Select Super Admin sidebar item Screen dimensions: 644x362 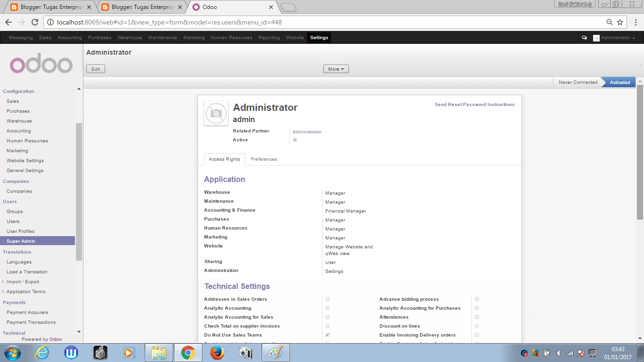click(x=38, y=241)
